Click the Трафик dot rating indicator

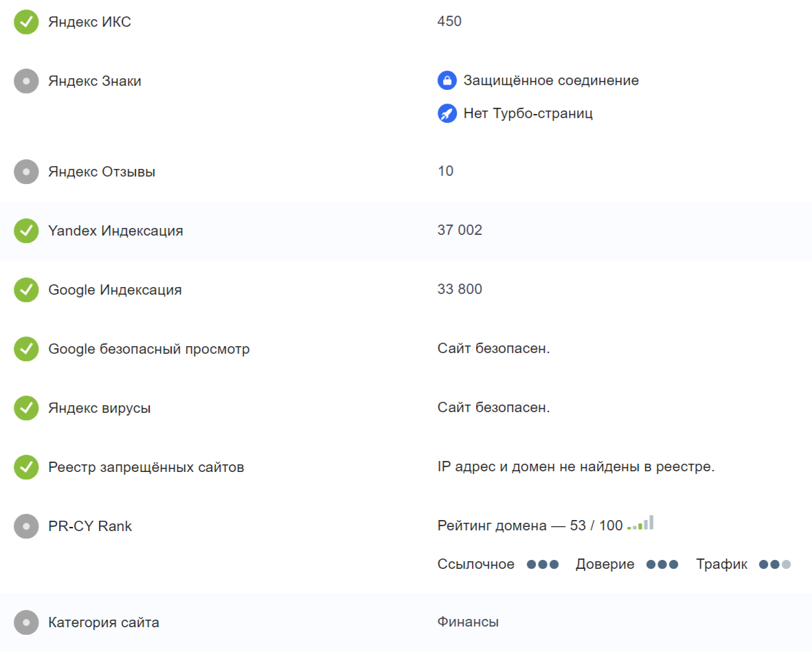point(774,564)
